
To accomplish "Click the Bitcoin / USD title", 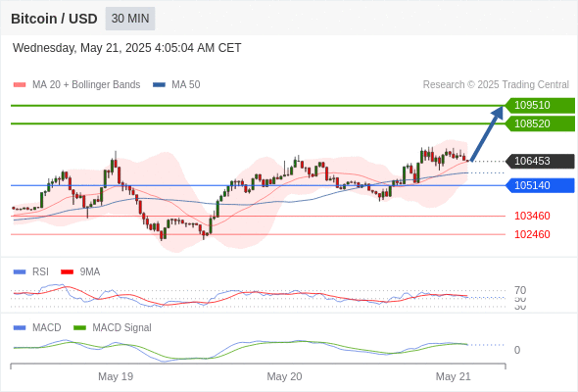I will click(54, 19).
